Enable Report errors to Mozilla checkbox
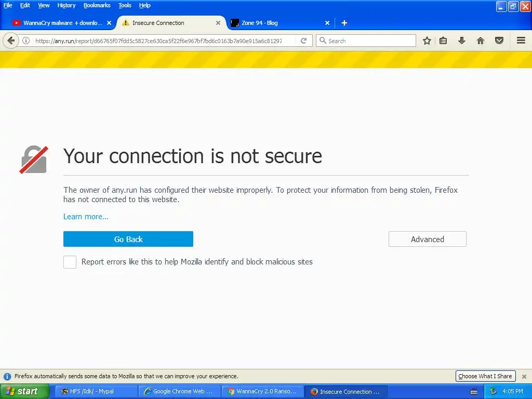This screenshot has height=399, width=532. coord(70,262)
